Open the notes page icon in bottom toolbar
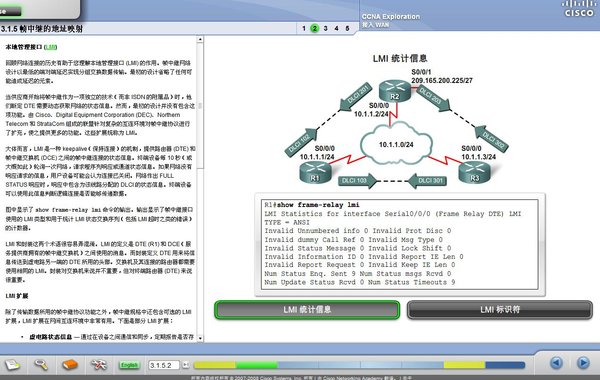This screenshot has width=600, height=380. point(12,365)
